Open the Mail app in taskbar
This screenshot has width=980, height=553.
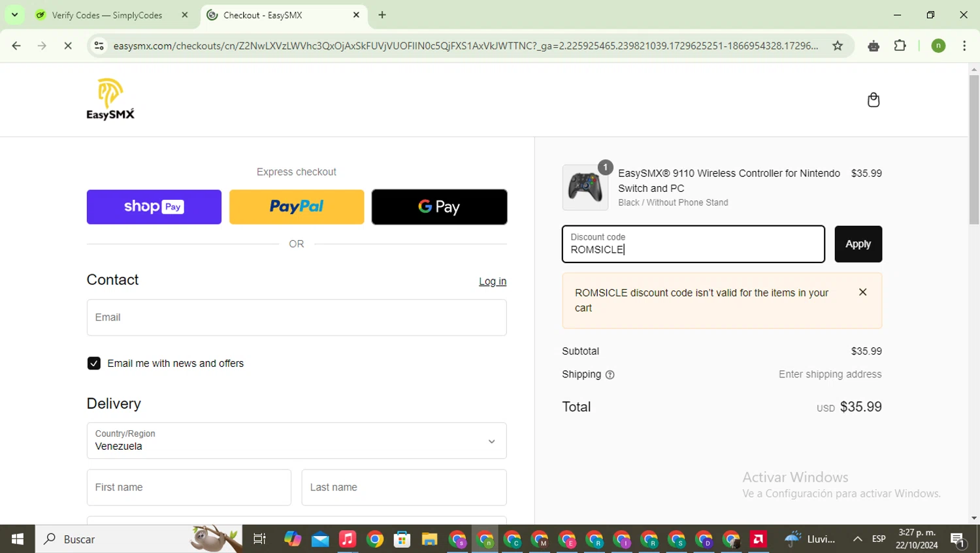coord(320,539)
